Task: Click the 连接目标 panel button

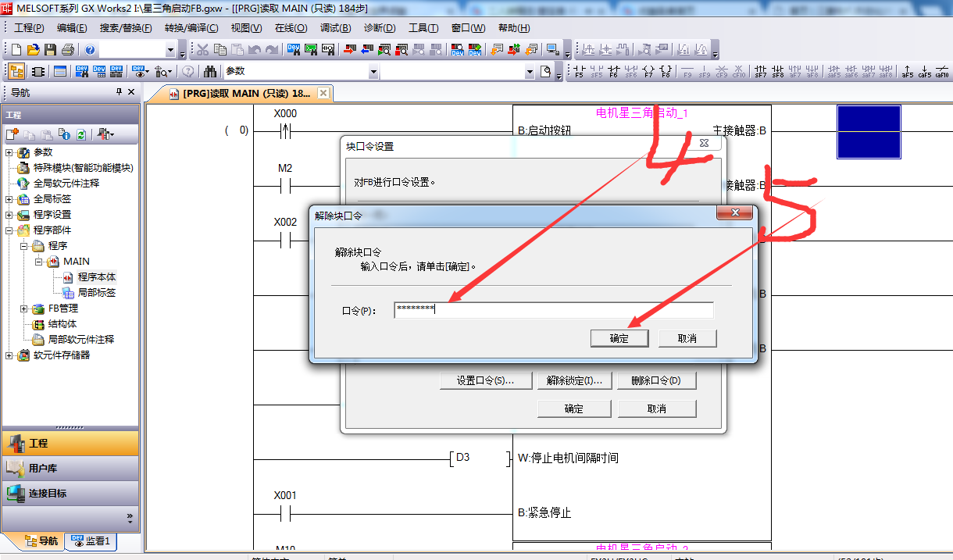Action: (x=48, y=494)
